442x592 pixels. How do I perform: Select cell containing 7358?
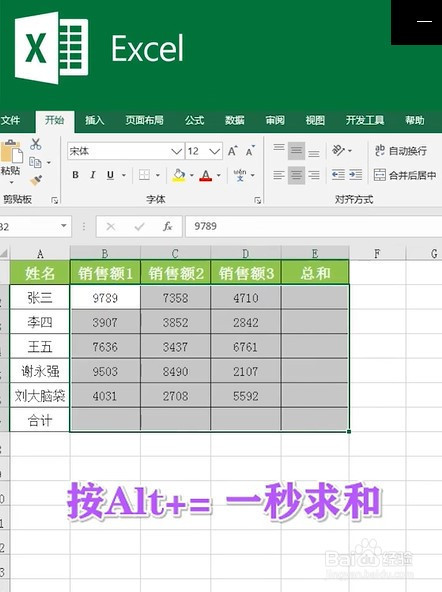click(176, 298)
